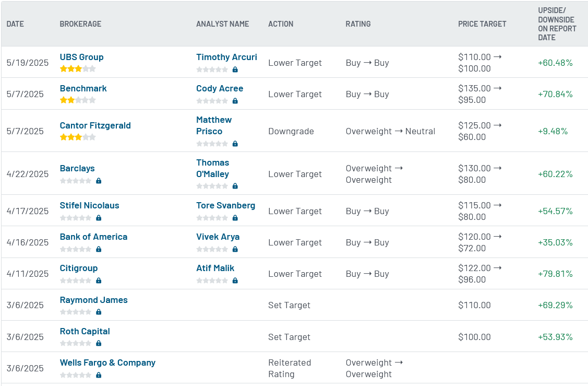Image resolution: width=588 pixels, height=386 pixels.
Task: Click the lock icon under Wells Fargo & Company
Action: pos(99,375)
